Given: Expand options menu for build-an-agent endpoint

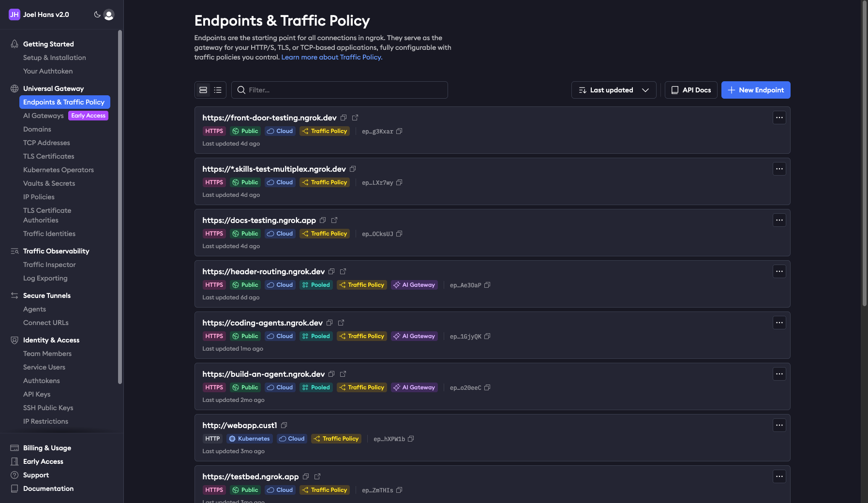Looking at the screenshot, I should [779, 374].
